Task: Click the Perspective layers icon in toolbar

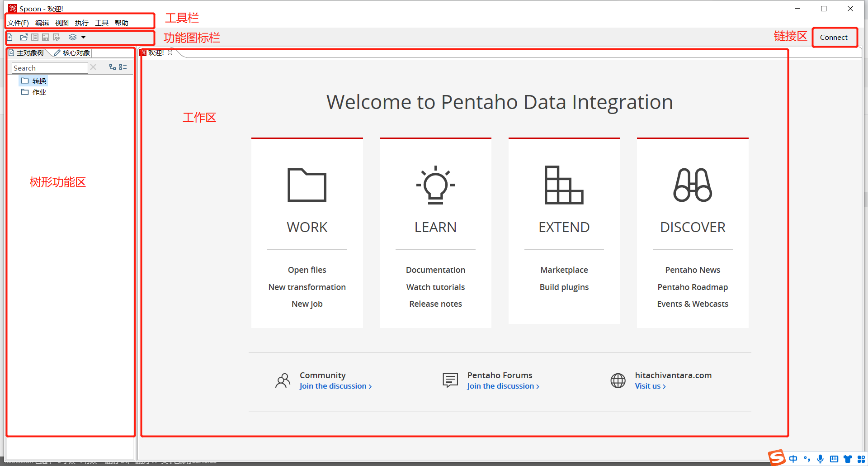Action: [x=73, y=37]
